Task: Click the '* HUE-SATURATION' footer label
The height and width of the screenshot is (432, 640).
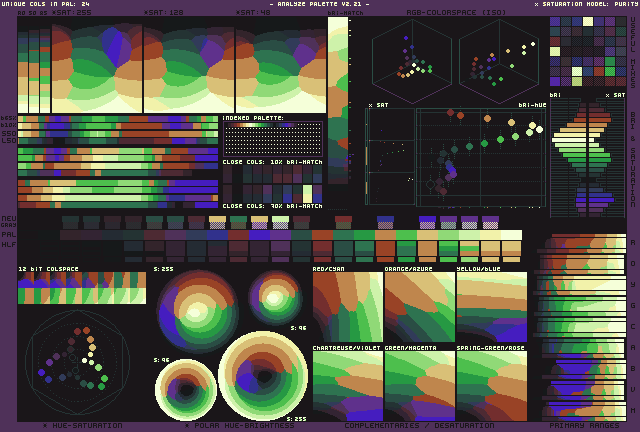Action: click(82, 425)
